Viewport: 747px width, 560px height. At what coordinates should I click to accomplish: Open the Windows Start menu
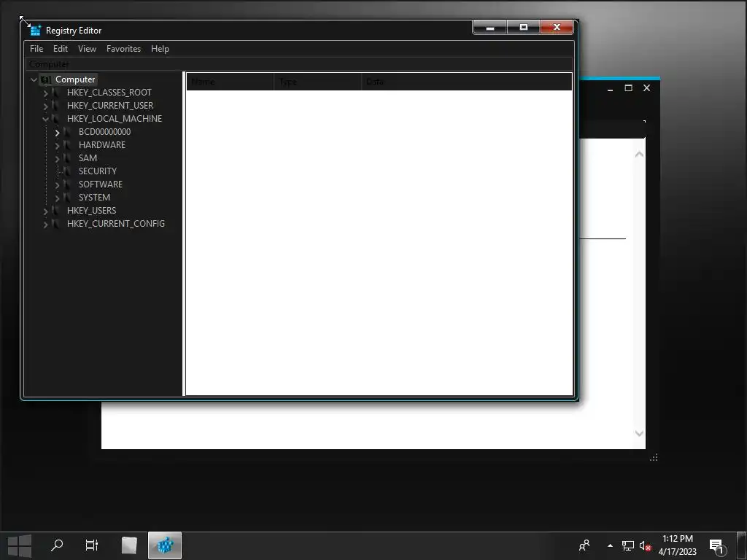20,545
